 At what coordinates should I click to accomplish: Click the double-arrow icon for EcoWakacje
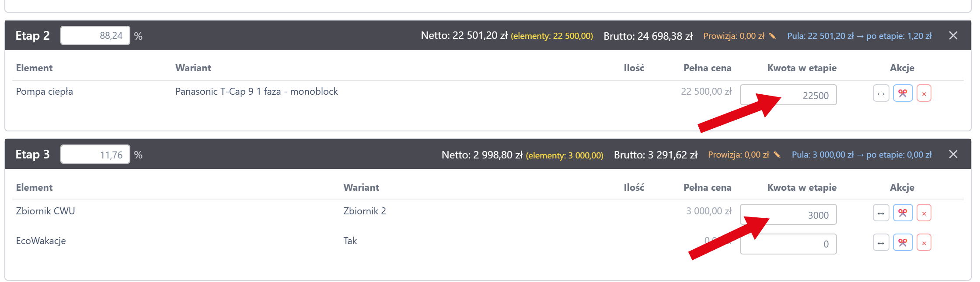coord(881,243)
